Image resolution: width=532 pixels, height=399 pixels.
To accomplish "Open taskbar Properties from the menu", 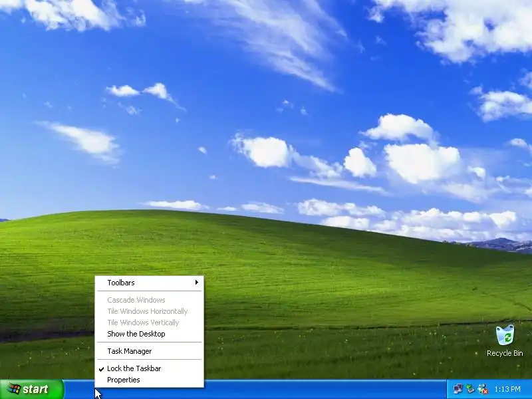I will tap(149, 380).
